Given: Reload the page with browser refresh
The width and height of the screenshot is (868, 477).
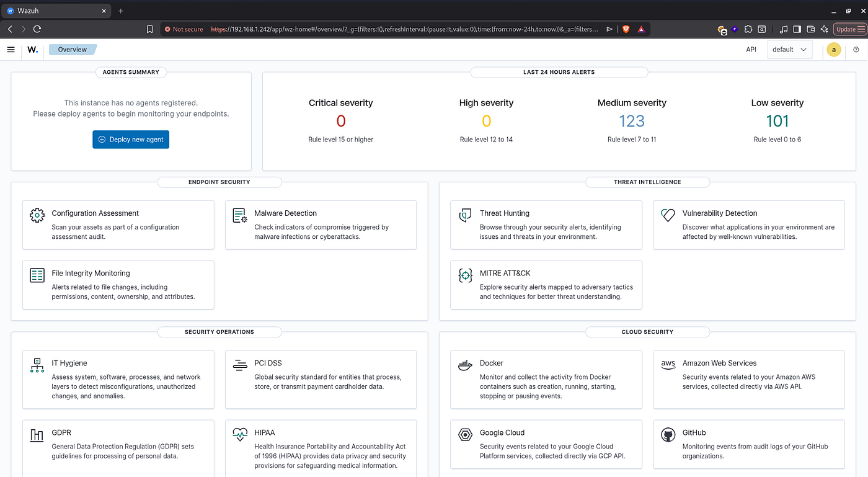Looking at the screenshot, I should point(37,29).
